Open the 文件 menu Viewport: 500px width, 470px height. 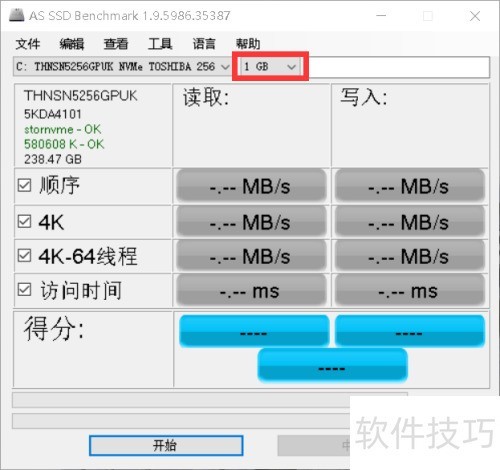tap(28, 44)
